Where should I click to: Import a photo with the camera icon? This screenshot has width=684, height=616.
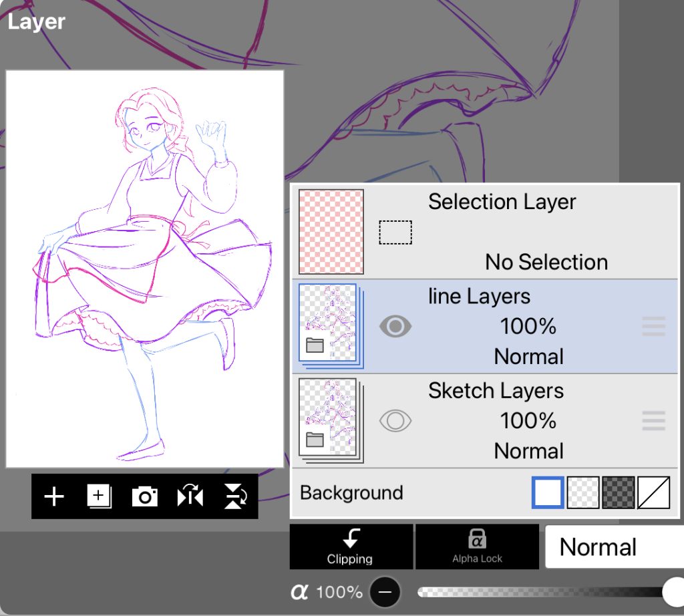point(144,496)
